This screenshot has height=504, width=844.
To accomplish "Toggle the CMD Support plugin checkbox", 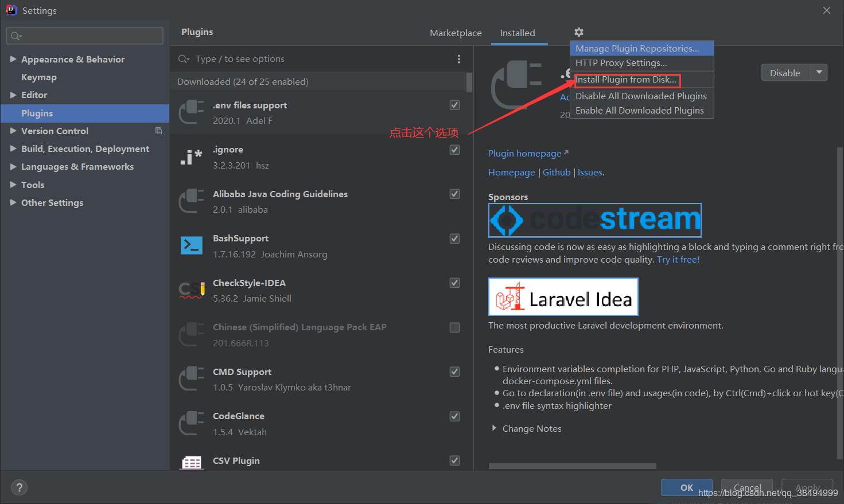I will tap(455, 372).
